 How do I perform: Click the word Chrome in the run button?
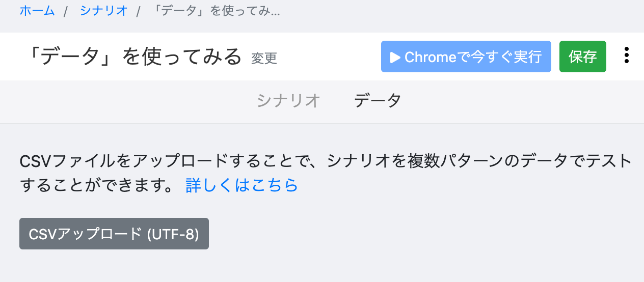(430, 57)
